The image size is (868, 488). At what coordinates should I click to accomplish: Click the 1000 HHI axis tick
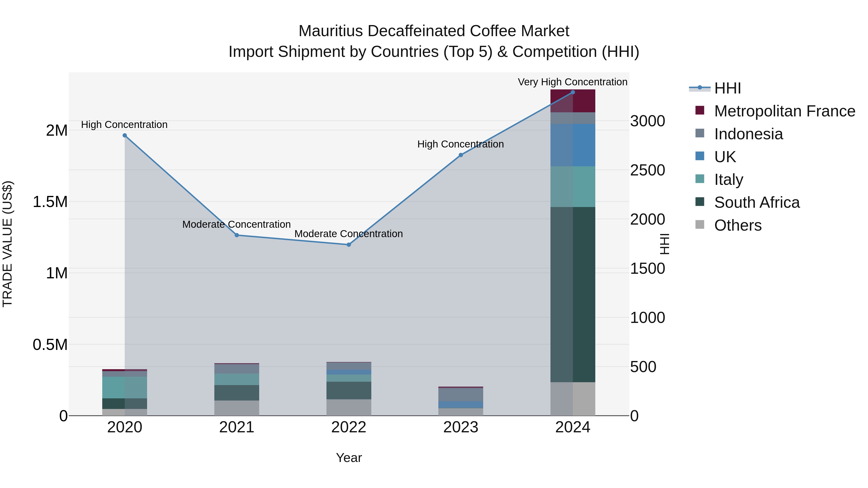click(x=648, y=318)
